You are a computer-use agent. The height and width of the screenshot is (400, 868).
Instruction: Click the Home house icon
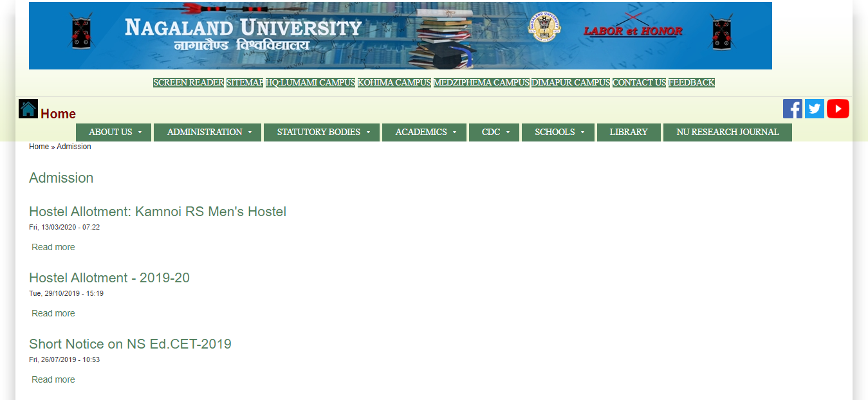point(28,108)
